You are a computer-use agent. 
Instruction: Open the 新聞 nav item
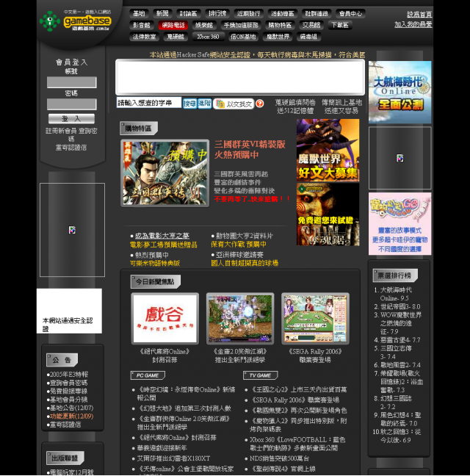[x=162, y=13]
